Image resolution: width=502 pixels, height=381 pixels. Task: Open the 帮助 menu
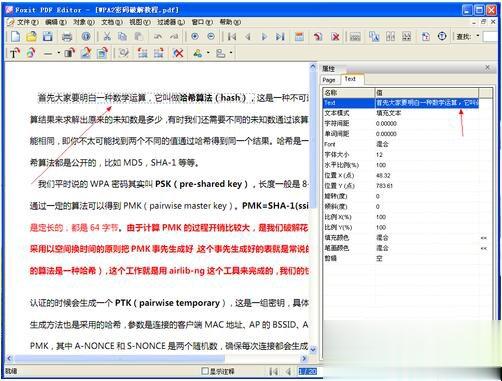(230, 22)
